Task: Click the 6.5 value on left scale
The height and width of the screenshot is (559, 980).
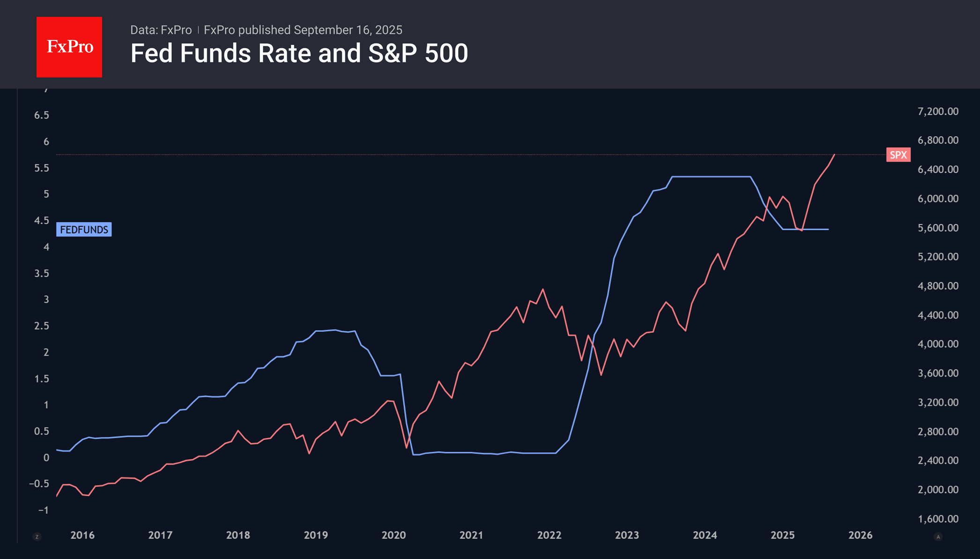Action: (x=42, y=115)
